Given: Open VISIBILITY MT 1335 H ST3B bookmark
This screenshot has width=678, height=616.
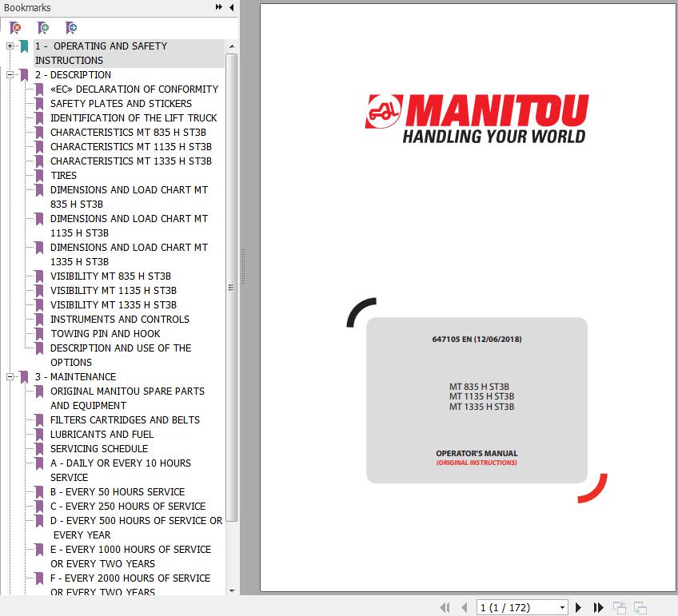Looking at the screenshot, I should tap(114, 305).
